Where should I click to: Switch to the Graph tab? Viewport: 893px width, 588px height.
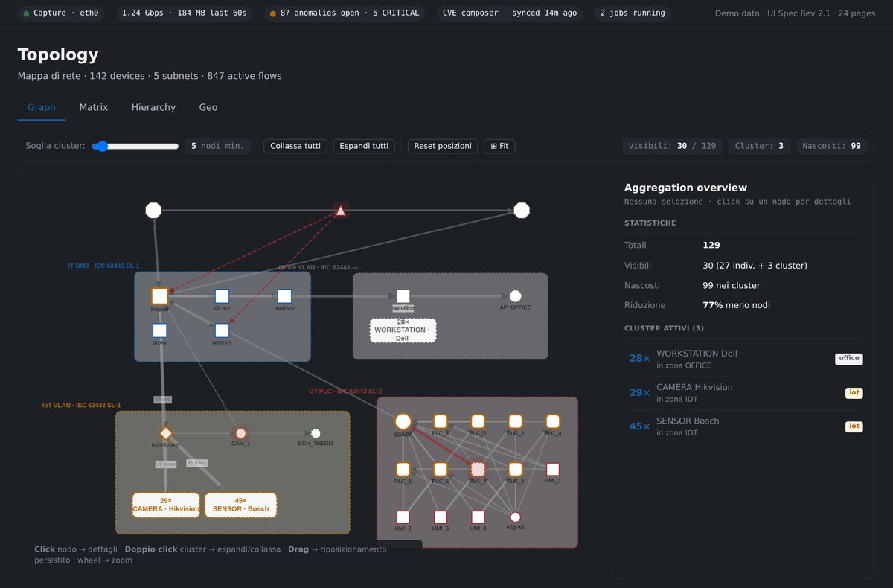(x=42, y=107)
